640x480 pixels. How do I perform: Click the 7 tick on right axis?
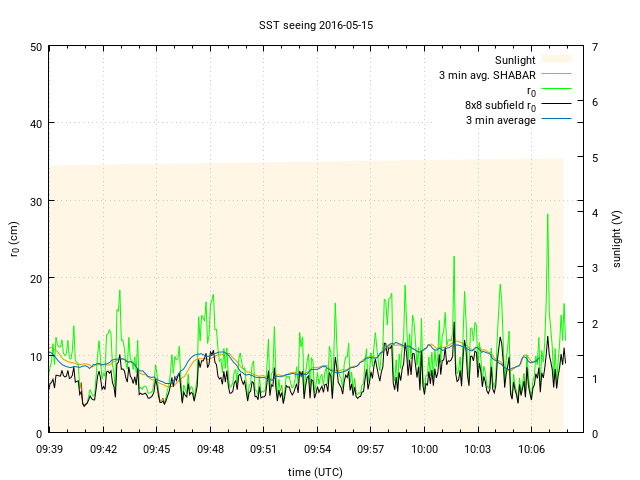[x=595, y=47]
